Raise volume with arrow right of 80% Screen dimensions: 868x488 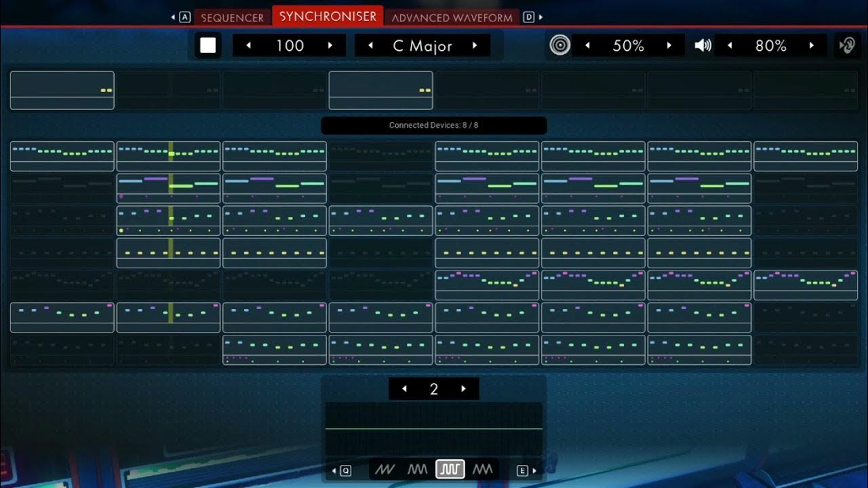(812, 45)
